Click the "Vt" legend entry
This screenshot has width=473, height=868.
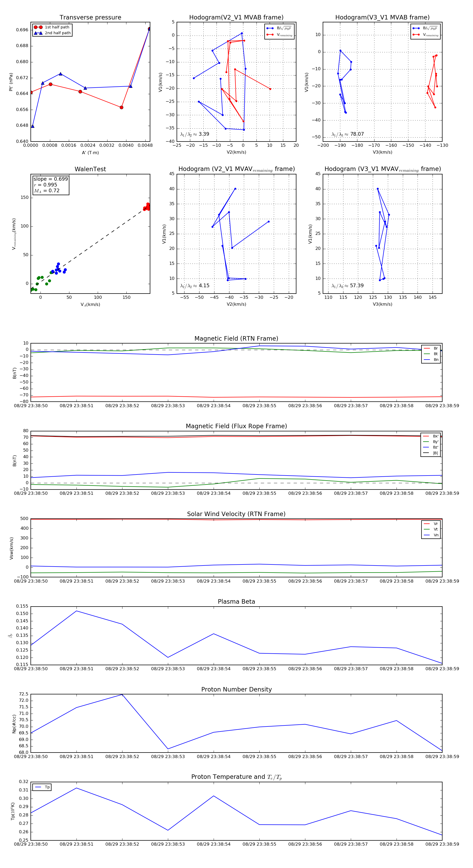click(x=431, y=529)
